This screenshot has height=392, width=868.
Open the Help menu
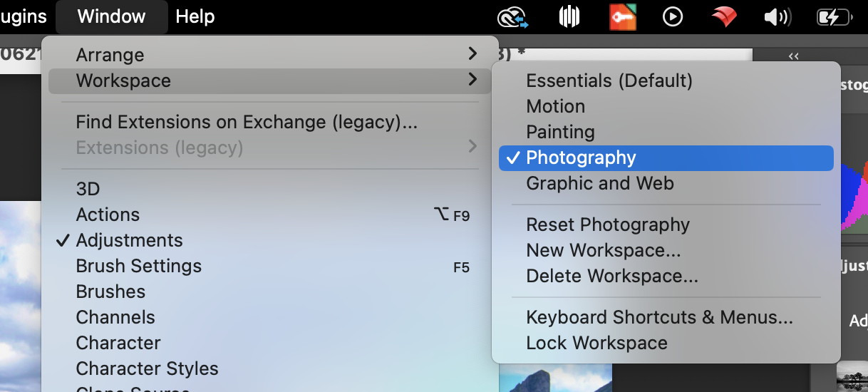[x=195, y=16]
